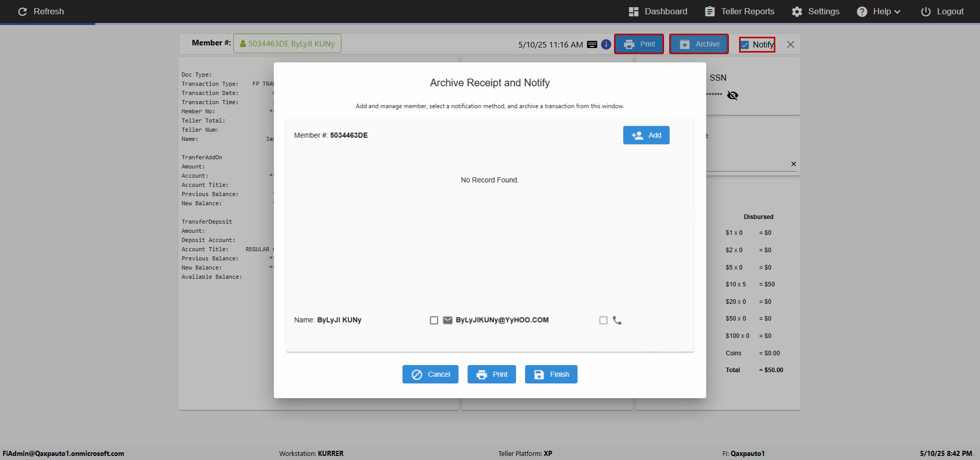This screenshot has width=980, height=460.
Task: Click Finish to archive the receipt
Action: click(x=551, y=374)
